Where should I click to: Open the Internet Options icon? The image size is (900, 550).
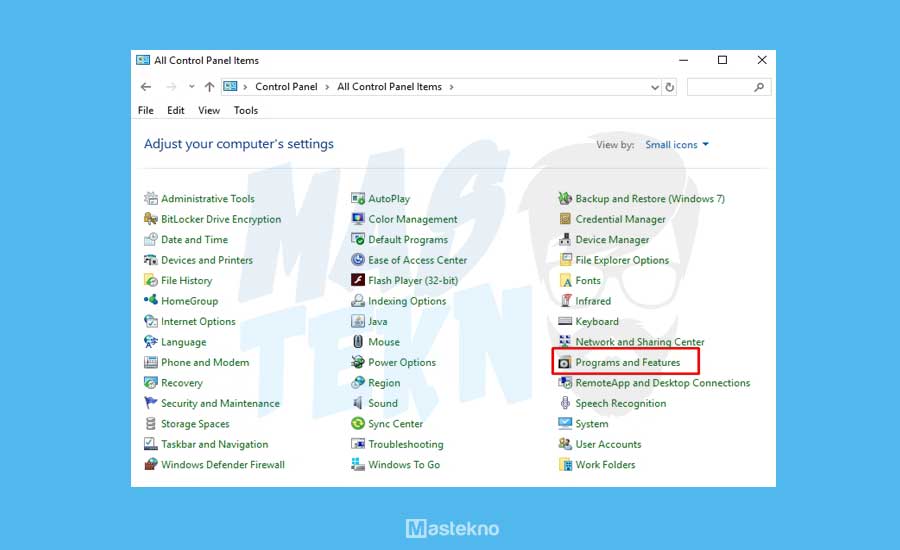(151, 322)
